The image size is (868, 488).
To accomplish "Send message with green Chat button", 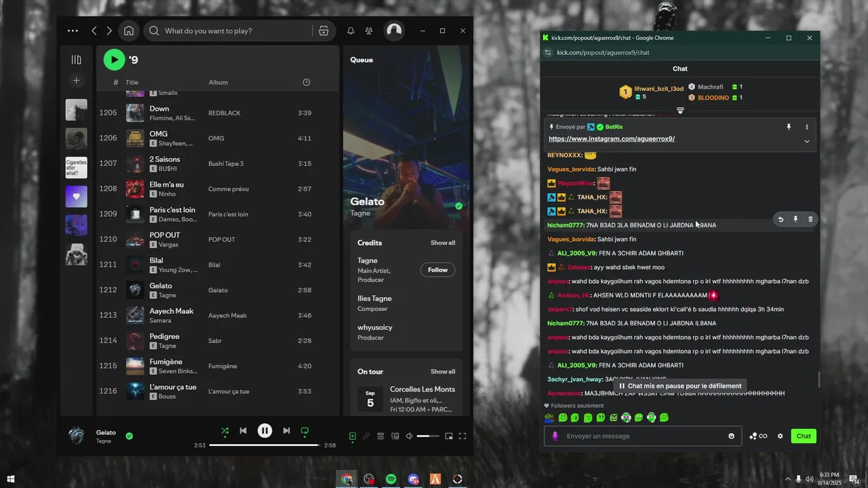I will [804, 436].
